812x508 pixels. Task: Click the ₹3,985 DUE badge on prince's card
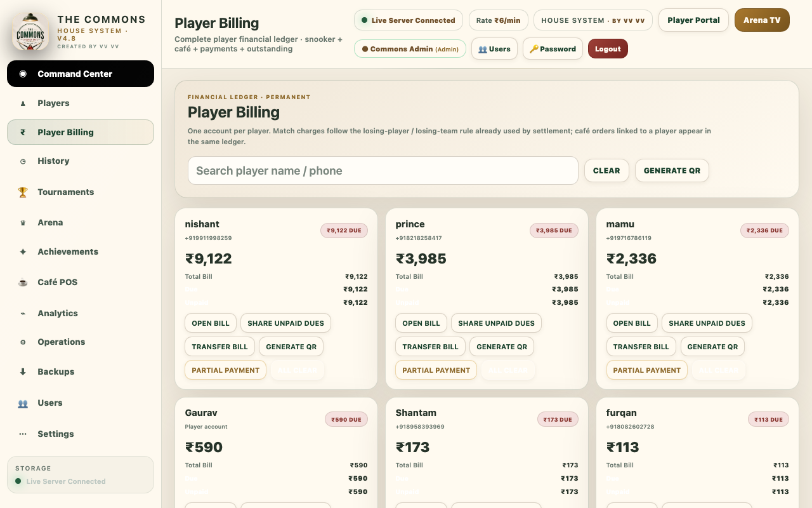coord(554,231)
